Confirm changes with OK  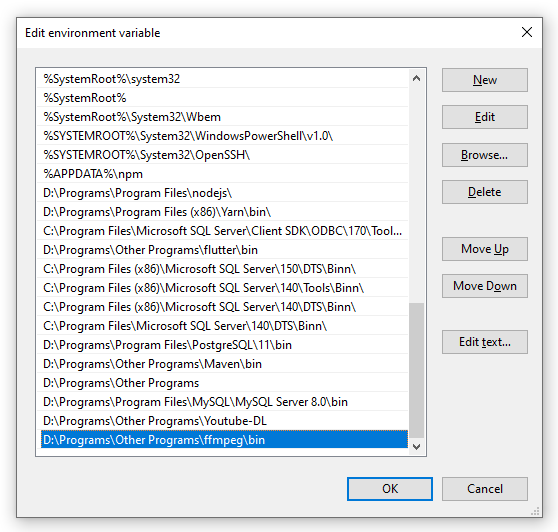click(390, 489)
